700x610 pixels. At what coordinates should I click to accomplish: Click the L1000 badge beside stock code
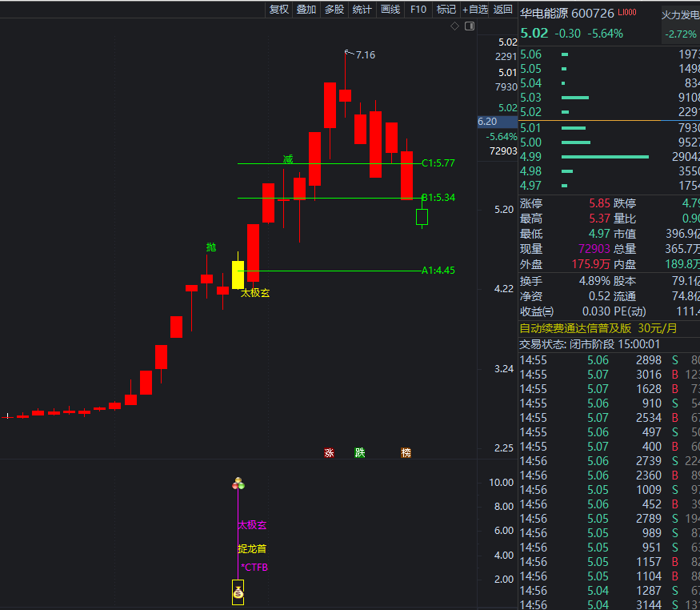pos(628,13)
